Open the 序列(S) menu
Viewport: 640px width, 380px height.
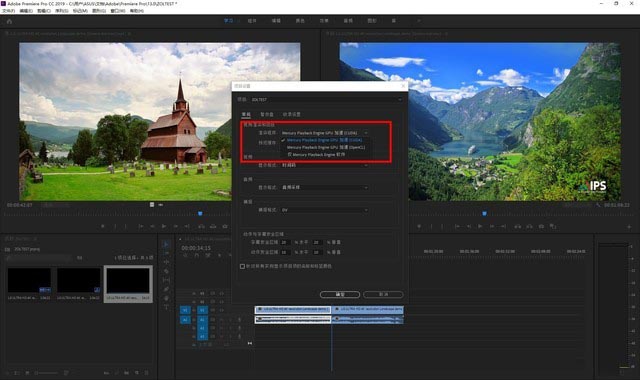(x=62, y=11)
